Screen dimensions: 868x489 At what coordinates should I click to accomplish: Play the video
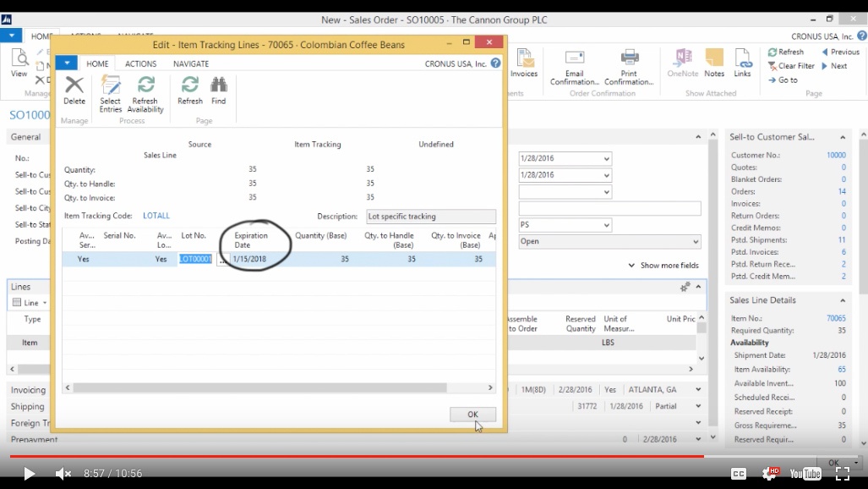[x=29, y=474]
